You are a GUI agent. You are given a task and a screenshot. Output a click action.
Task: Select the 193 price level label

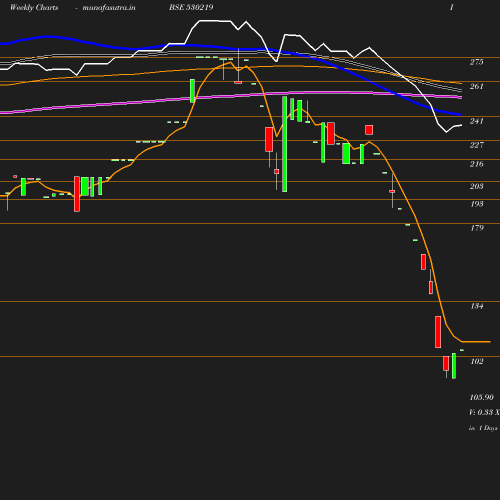[x=476, y=204]
